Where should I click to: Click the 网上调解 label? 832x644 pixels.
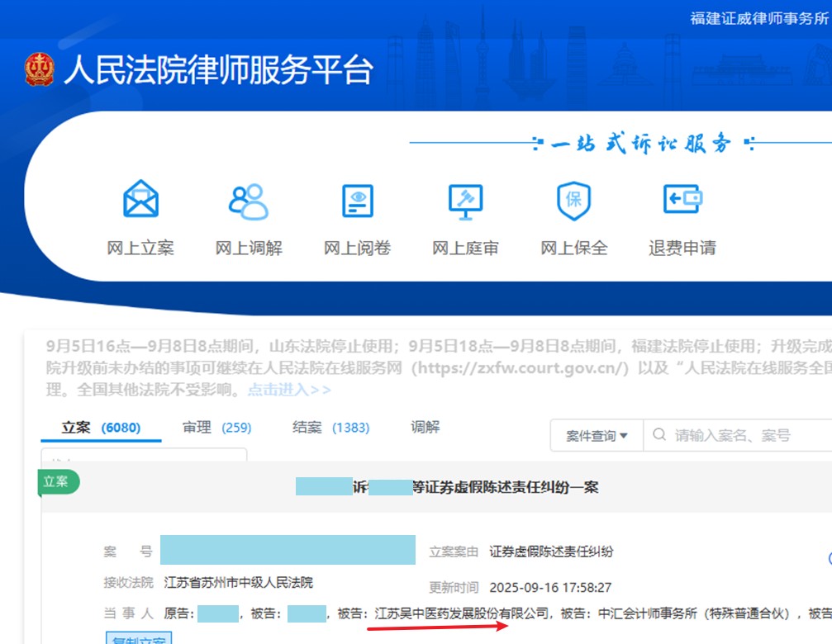[249, 248]
